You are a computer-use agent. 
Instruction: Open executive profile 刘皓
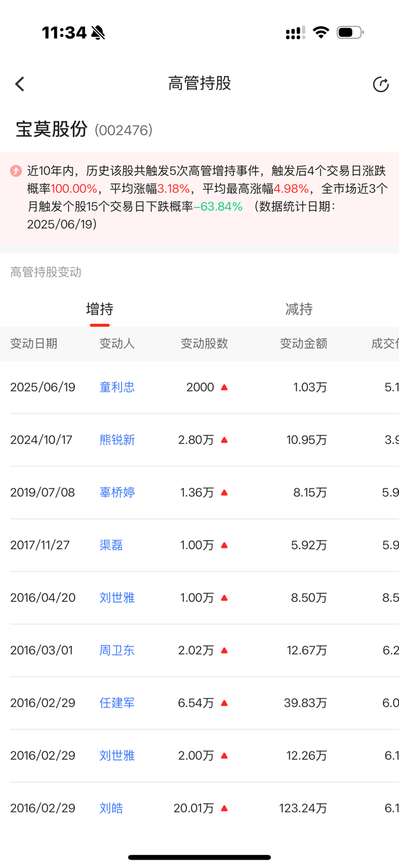tap(111, 808)
